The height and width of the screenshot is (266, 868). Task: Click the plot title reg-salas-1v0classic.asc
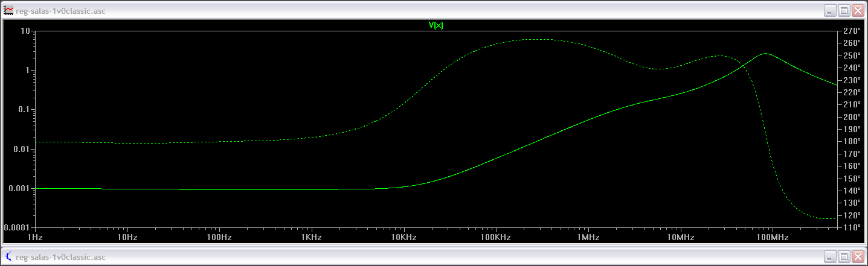coord(61,11)
